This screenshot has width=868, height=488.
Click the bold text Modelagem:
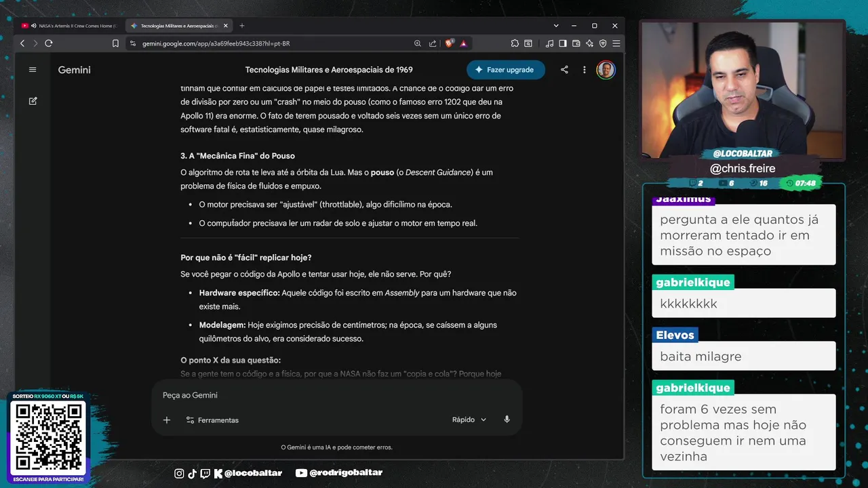pyautogui.click(x=222, y=325)
